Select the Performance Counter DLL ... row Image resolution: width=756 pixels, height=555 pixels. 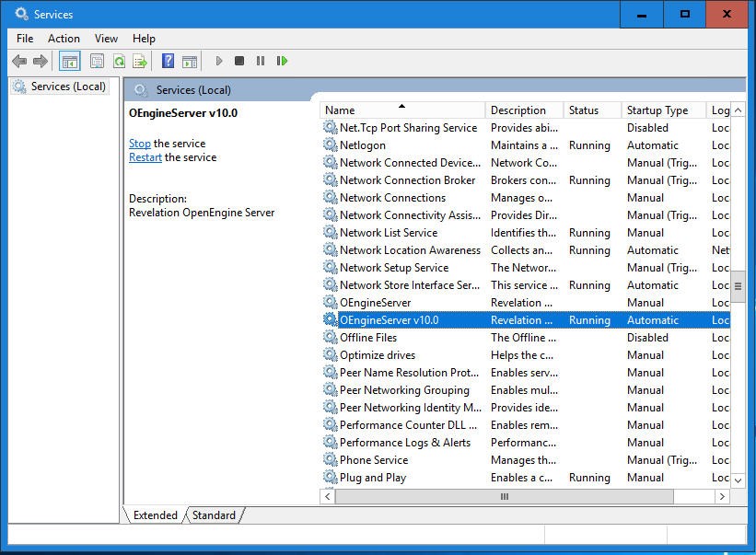(x=526, y=425)
